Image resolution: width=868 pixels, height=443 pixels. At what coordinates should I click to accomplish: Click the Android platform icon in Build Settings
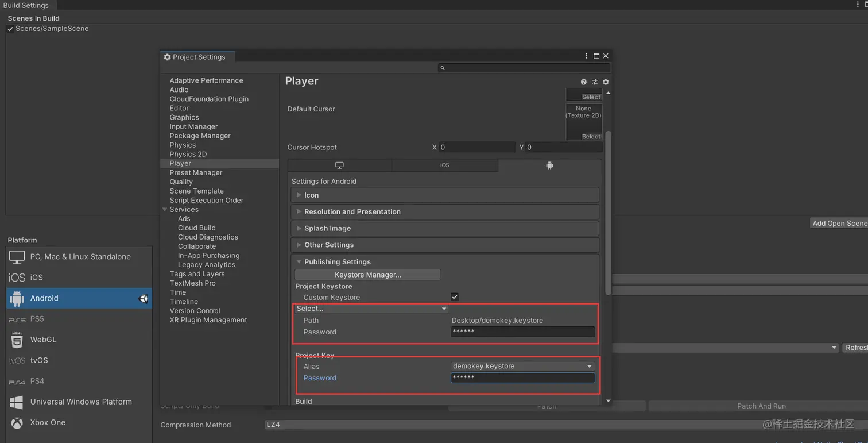[17, 298]
